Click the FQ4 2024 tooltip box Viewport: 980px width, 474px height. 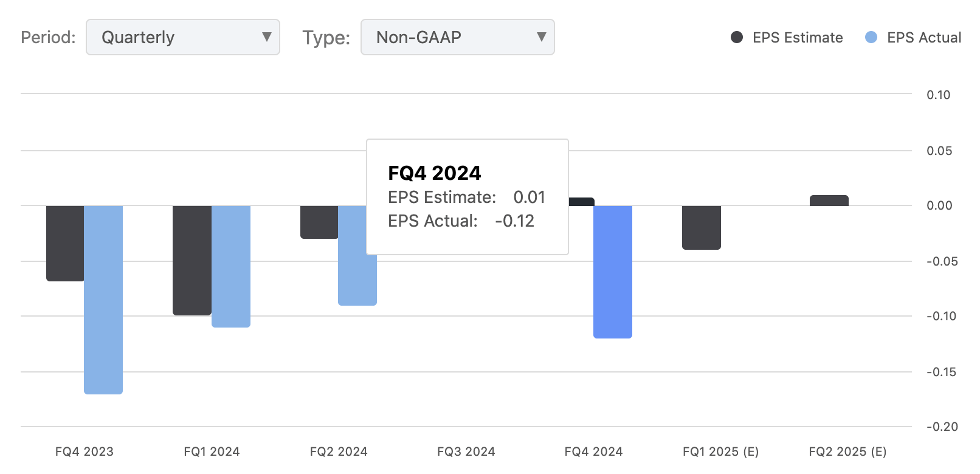pyautogui.click(x=467, y=196)
